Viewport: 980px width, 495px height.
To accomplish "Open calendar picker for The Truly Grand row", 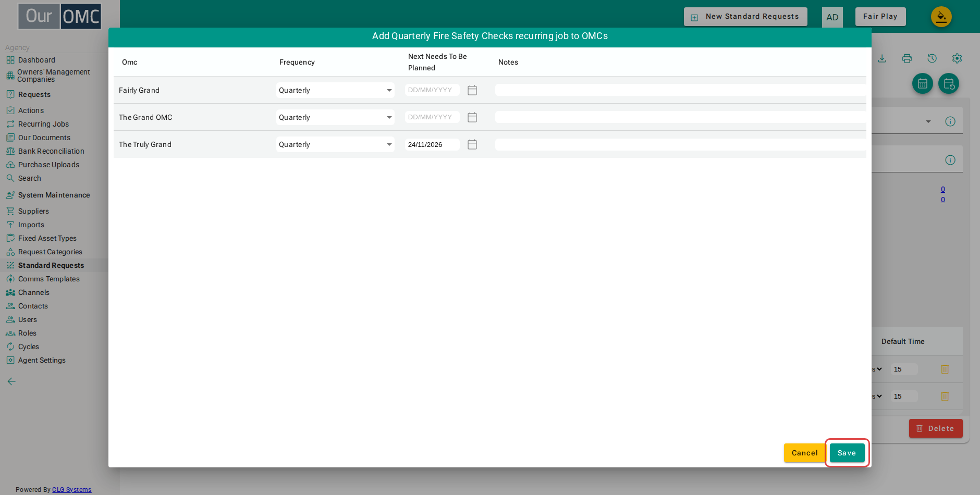I will click(472, 144).
